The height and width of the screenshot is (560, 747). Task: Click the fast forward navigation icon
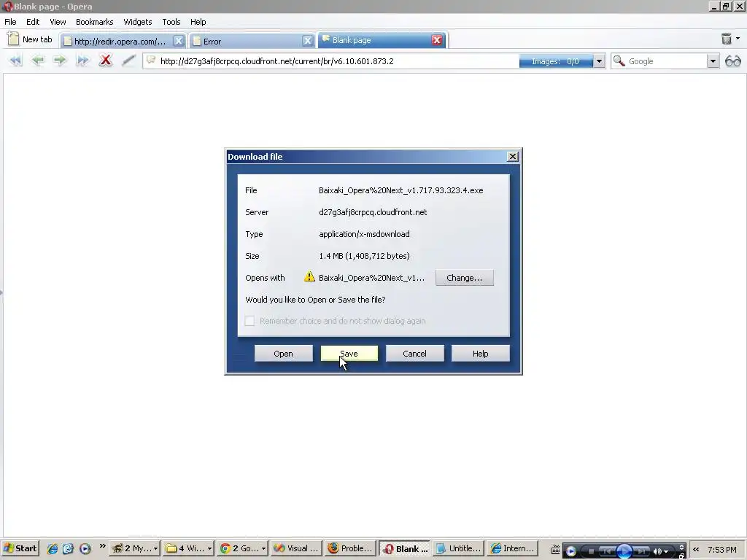pyautogui.click(x=82, y=61)
